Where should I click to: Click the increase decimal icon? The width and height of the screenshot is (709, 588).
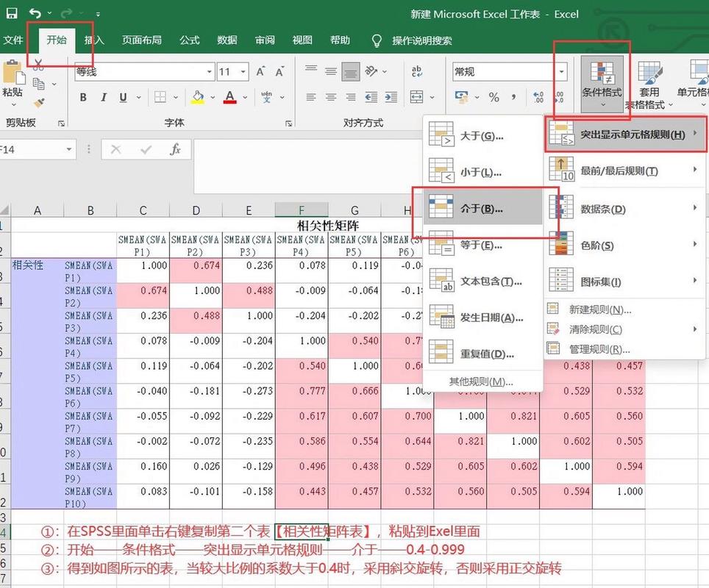[x=538, y=97]
